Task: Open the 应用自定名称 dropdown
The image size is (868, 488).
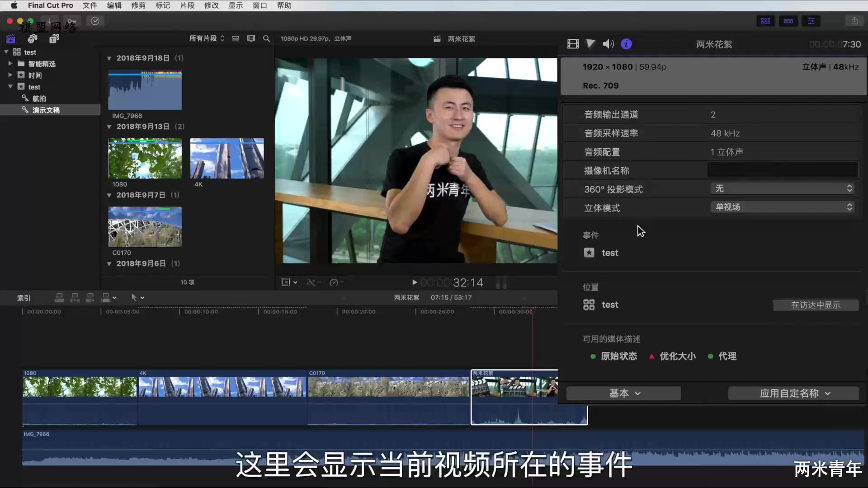Action: (793, 393)
